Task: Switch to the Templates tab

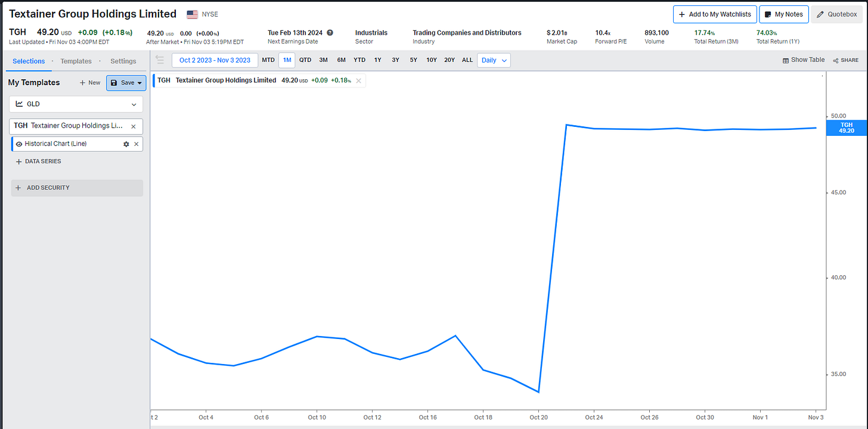Action: tap(76, 61)
